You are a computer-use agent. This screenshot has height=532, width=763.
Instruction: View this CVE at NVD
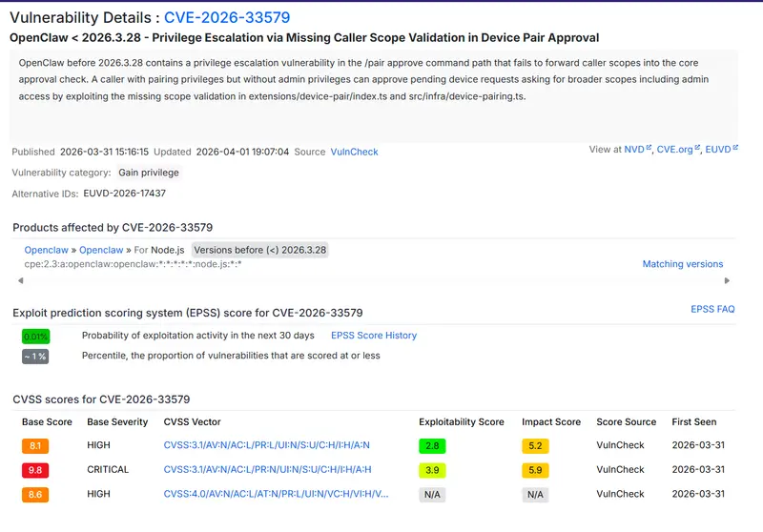(x=634, y=150)
